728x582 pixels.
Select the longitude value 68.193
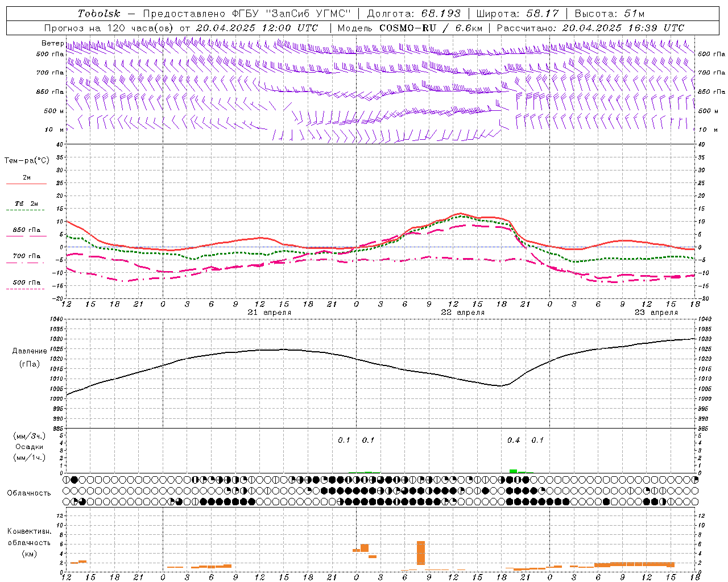point(441,14)
